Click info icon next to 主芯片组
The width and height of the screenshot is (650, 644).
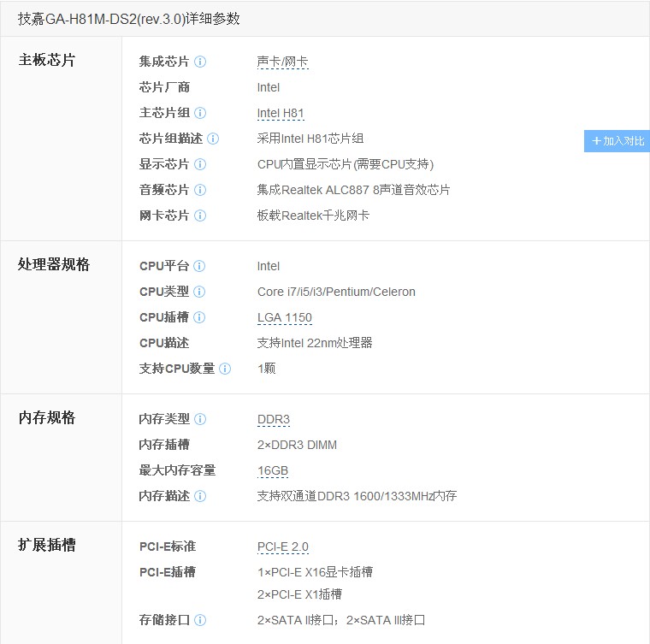point(200,113)
